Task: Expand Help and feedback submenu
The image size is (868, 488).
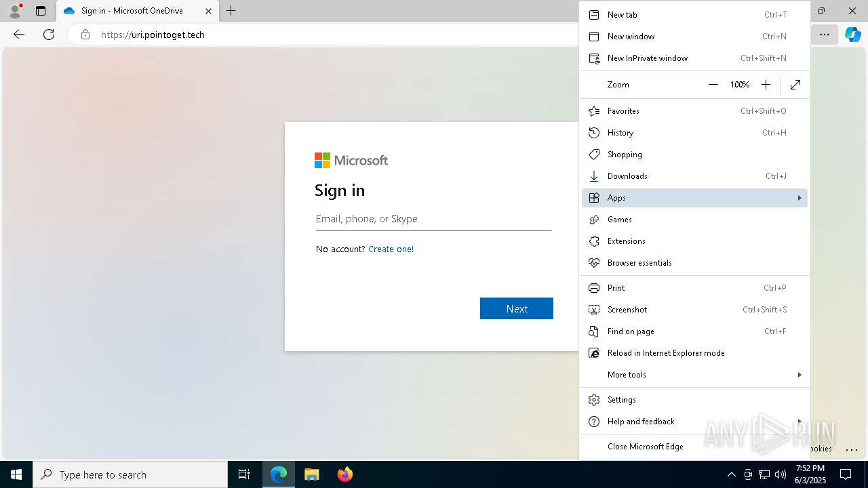Action: tap(694, 422)
